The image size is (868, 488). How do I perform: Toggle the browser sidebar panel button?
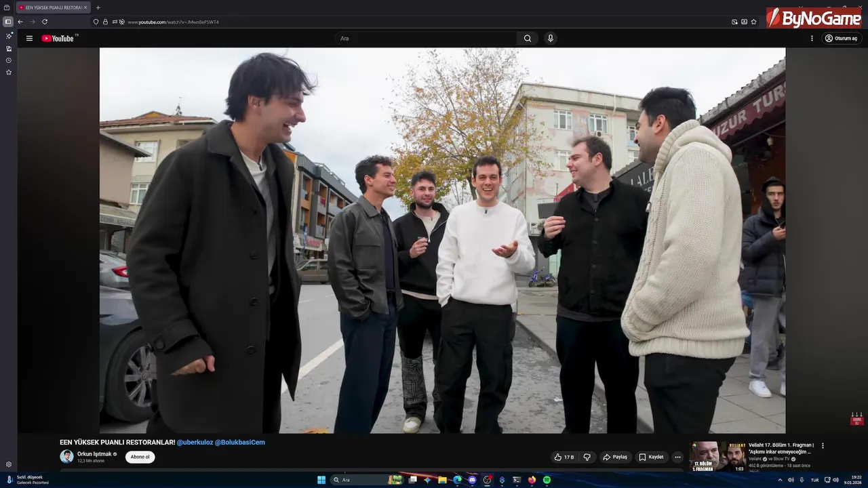(x=8, y=22)
